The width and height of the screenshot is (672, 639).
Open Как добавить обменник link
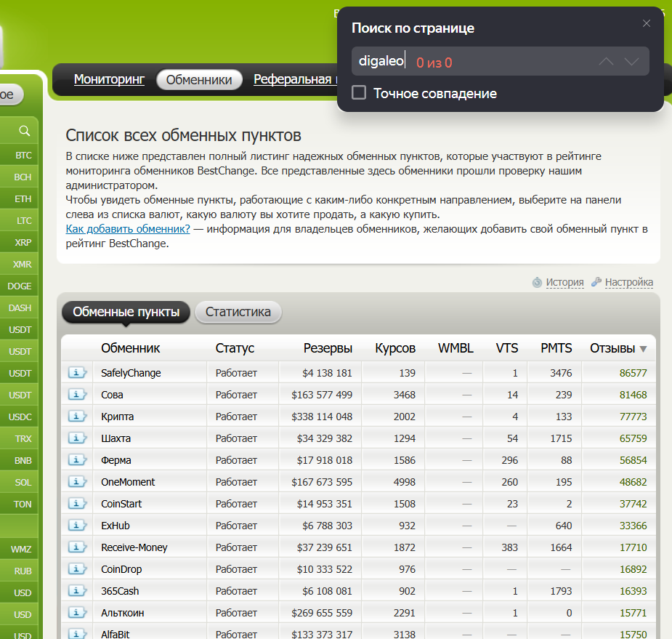(128, 229)
